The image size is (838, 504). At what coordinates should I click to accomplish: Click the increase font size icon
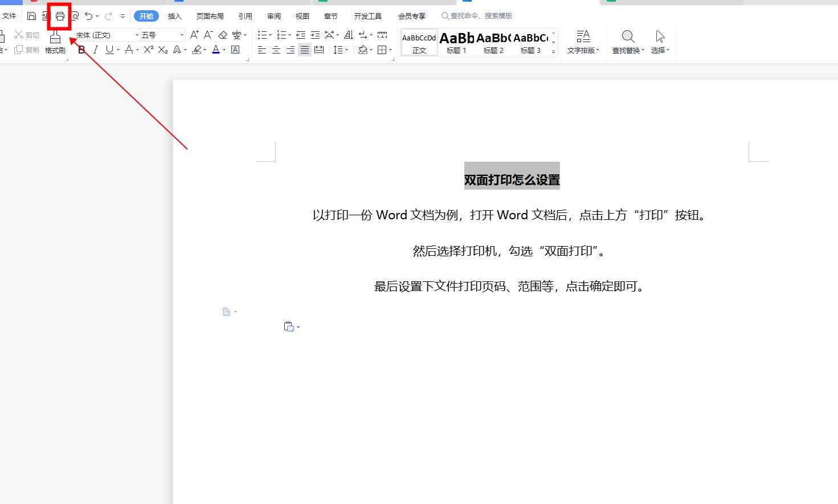point(194,35)
